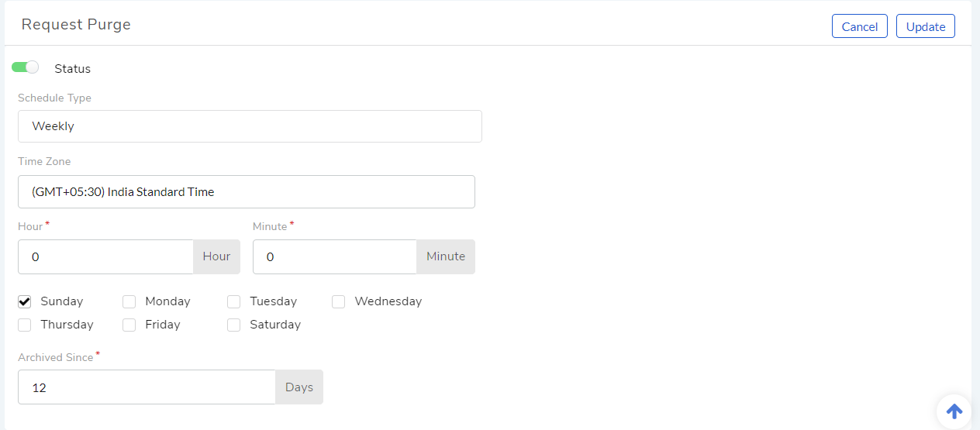Click the Days unit label
Viewport: 980px width, 430px height.
(299, 387)
